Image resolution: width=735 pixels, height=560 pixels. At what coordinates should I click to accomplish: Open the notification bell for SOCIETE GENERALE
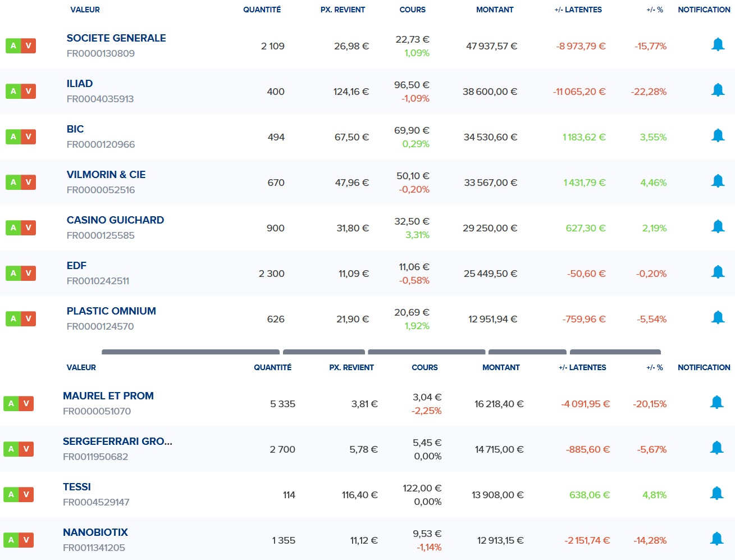718,44
